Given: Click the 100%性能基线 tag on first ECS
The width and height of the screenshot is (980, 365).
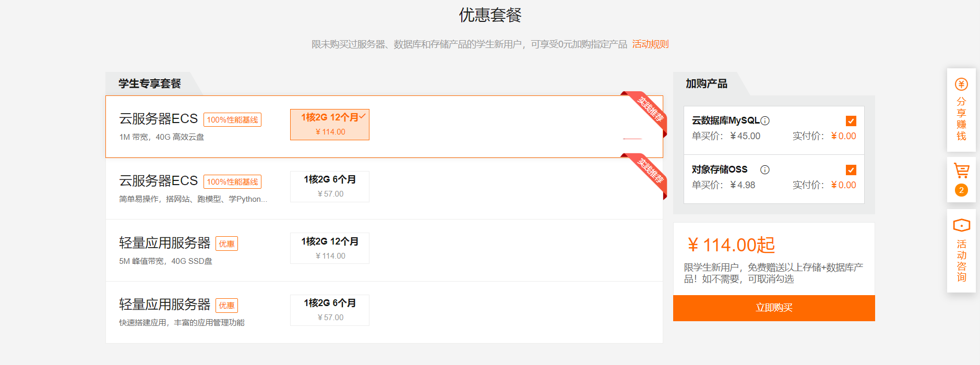Looking at the screenshot, I should pyautogui.click(x=232, y=120).
